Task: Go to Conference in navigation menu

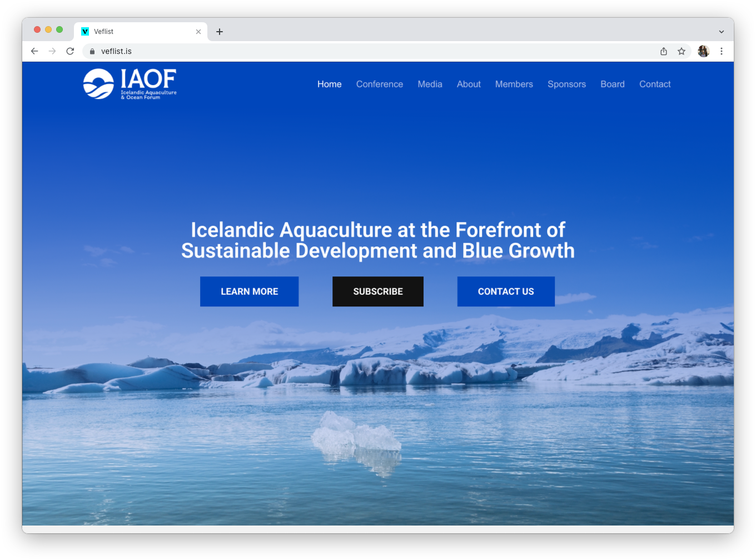Action: pos(380,84)
